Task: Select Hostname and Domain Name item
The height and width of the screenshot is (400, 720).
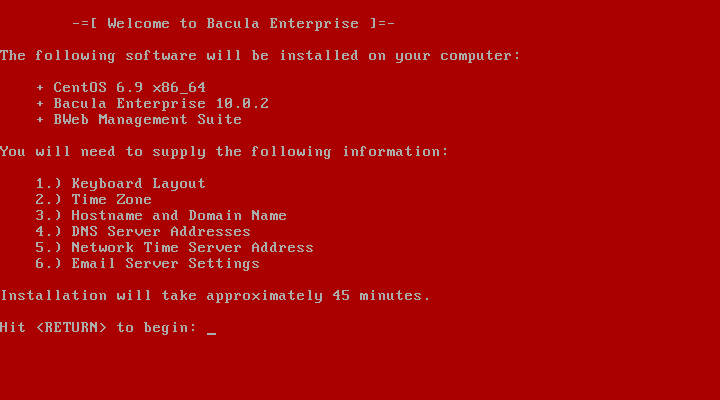Action: (179, 215)
